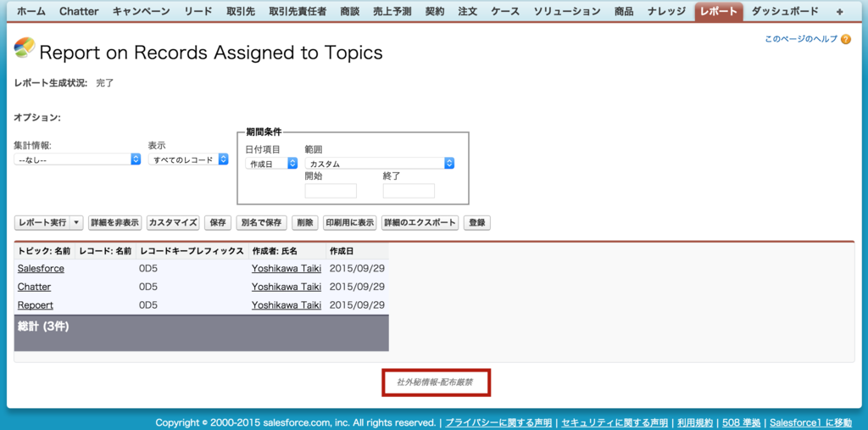This screenshot has height=430, width=868.
Task: Open the ホーム tab
Action: (31, 12)
